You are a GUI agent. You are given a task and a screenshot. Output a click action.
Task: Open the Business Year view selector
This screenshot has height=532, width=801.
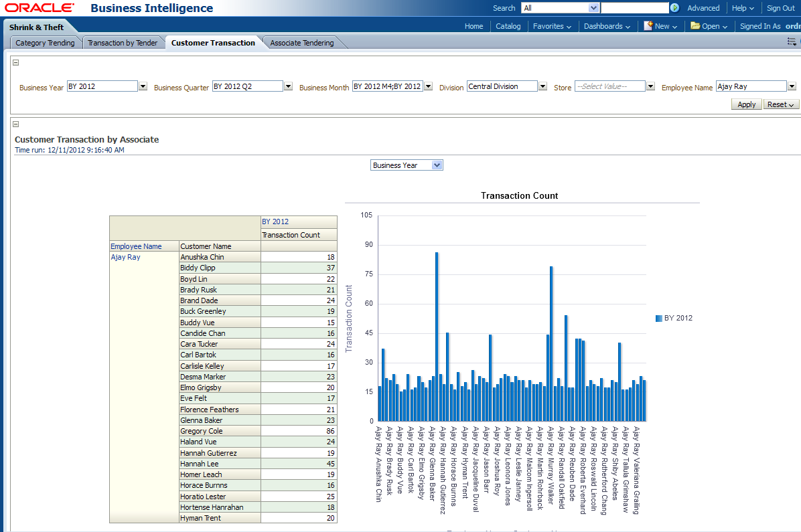[x=407, y=165]
